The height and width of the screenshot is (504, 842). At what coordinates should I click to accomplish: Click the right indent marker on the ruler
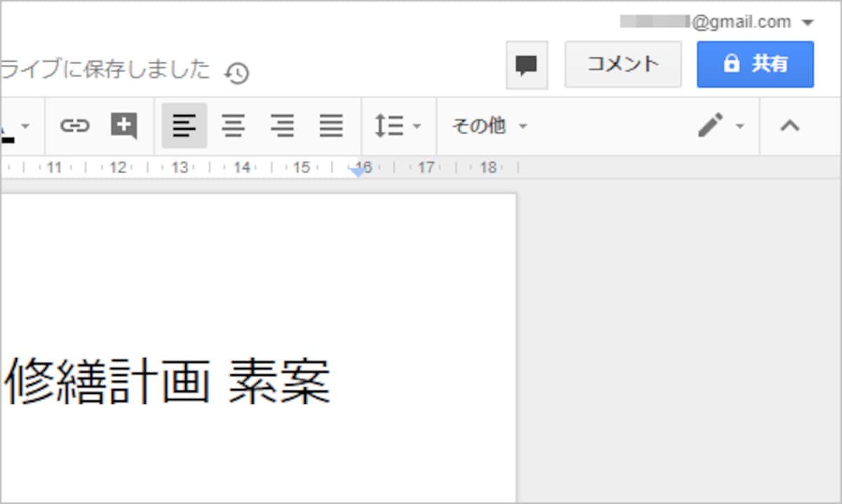click(359, 171)
